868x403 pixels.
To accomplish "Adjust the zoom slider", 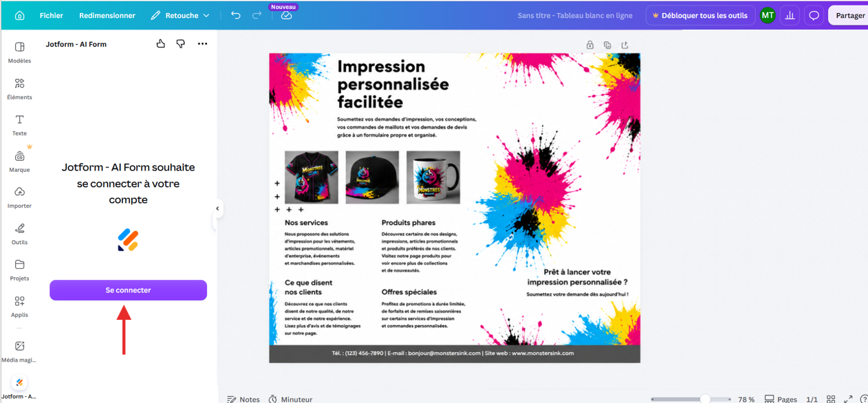I will click(x=691, y=399).
